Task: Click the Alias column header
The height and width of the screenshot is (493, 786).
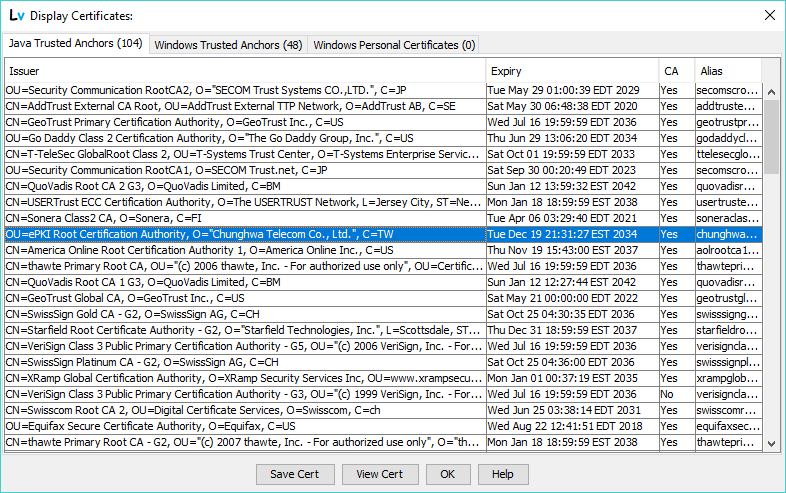Action: pyautogui.click(x=728, y=71)
